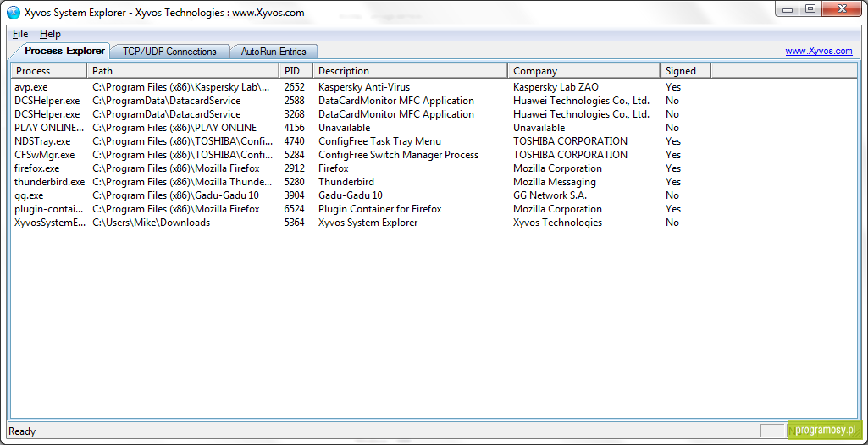Click PID value 4740
Viewport: 868px width, 445px height.
(x=295, y=141)
